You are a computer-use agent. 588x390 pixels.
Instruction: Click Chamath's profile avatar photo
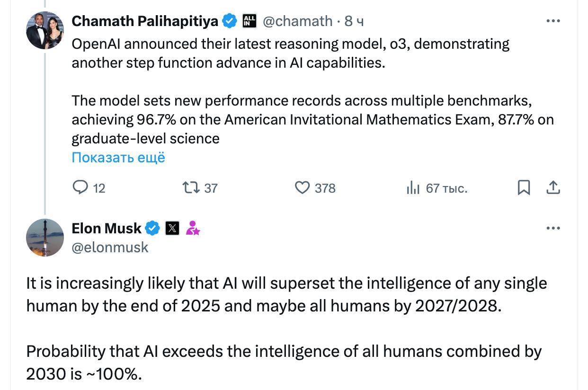[45, 30]
